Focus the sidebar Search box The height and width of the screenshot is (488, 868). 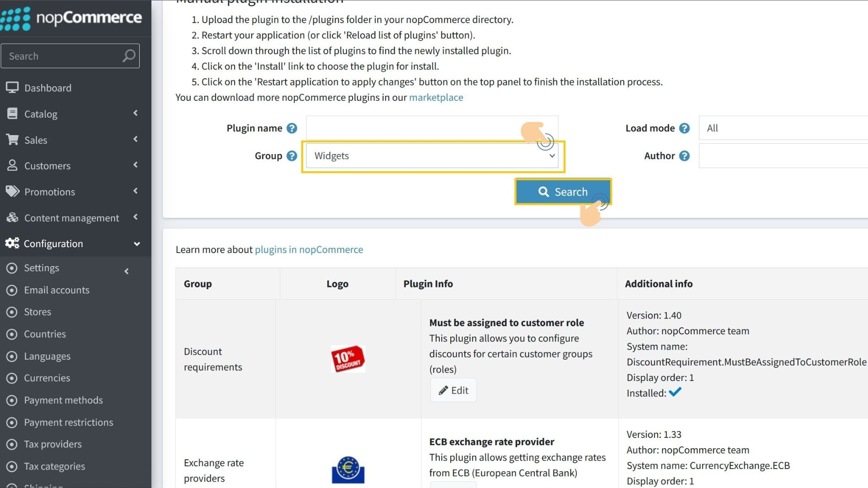point(70,56)
